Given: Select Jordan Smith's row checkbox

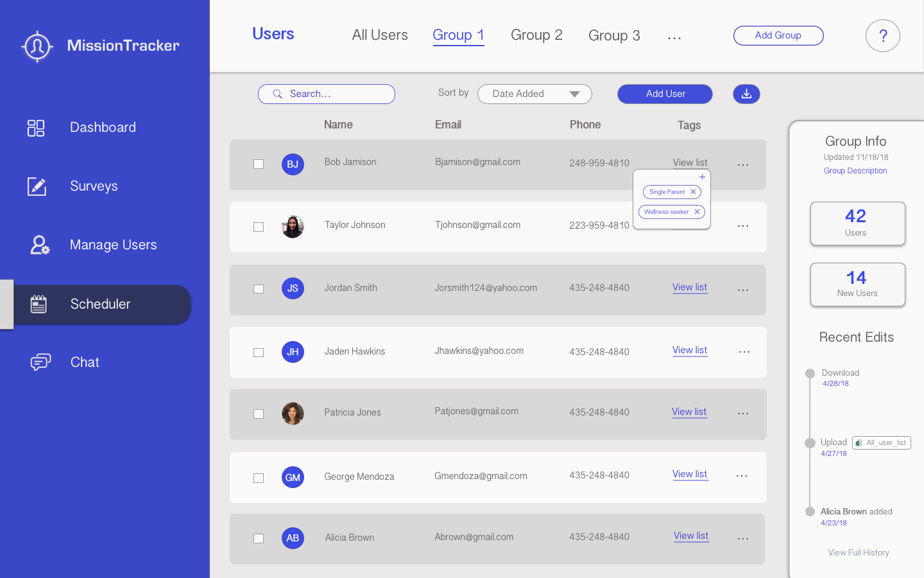Looking at the screenshot, I should [259, 289].
